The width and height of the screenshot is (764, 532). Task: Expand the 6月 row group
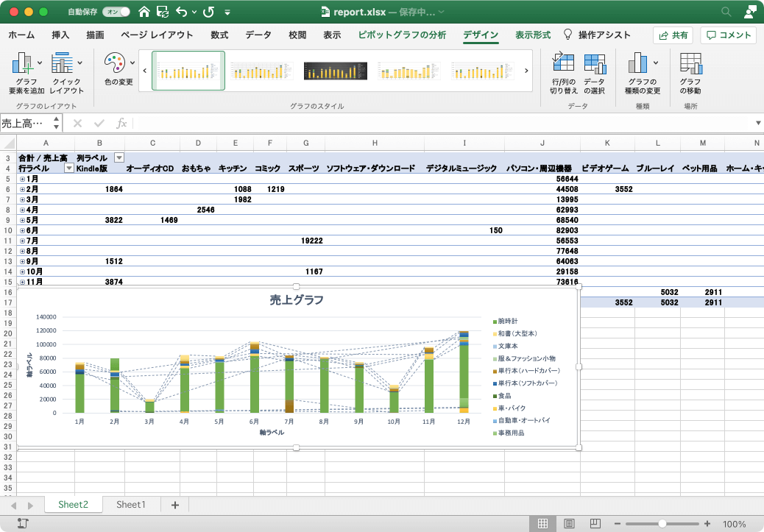pyautogui.click(x=22, y=230)
